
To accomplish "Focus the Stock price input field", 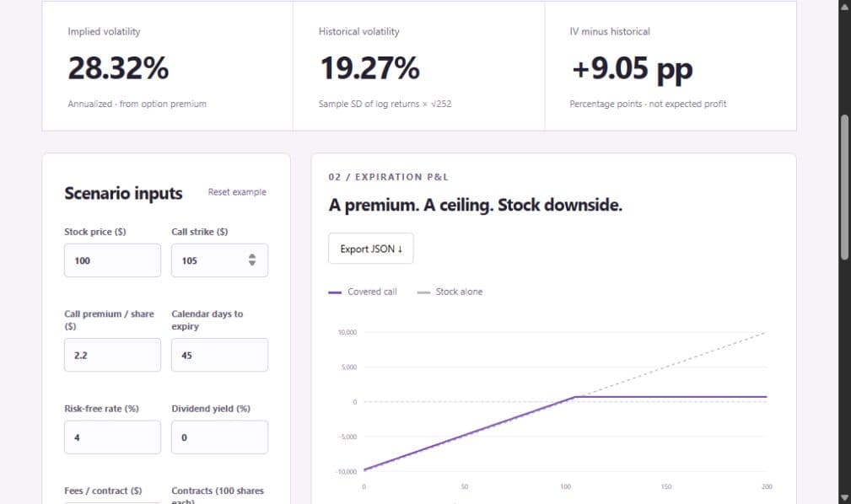I will click(112, 260).
